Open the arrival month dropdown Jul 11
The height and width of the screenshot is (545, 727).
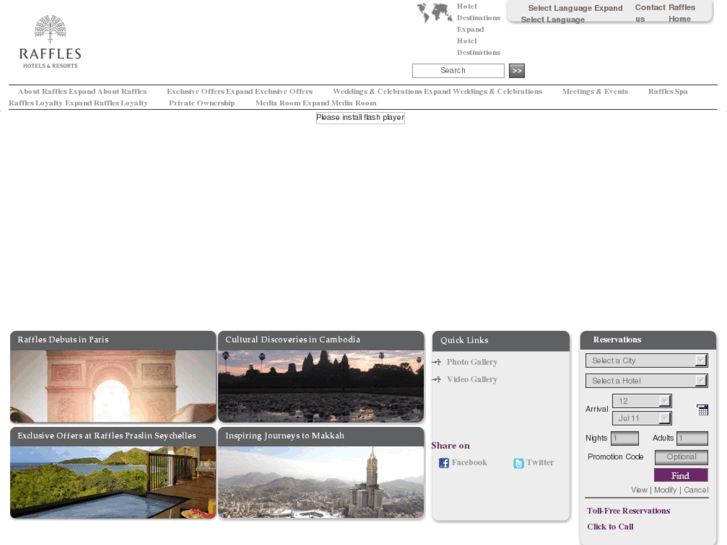tap(642, 418)
